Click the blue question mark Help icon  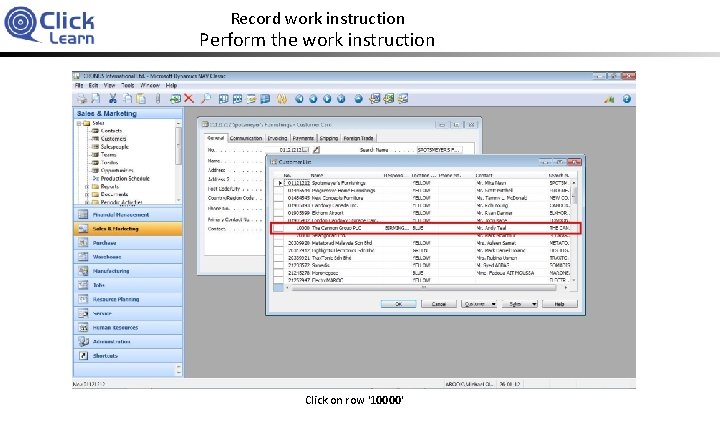coord(627,99)
